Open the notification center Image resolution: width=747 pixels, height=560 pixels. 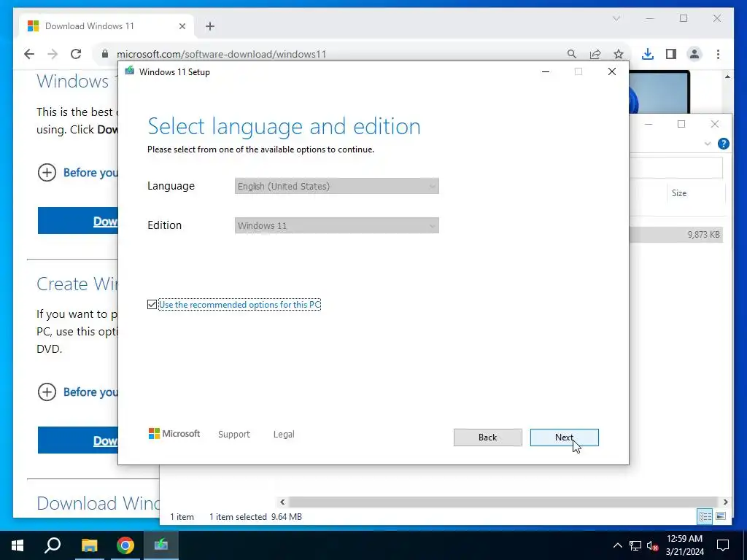tap(723, 545)
